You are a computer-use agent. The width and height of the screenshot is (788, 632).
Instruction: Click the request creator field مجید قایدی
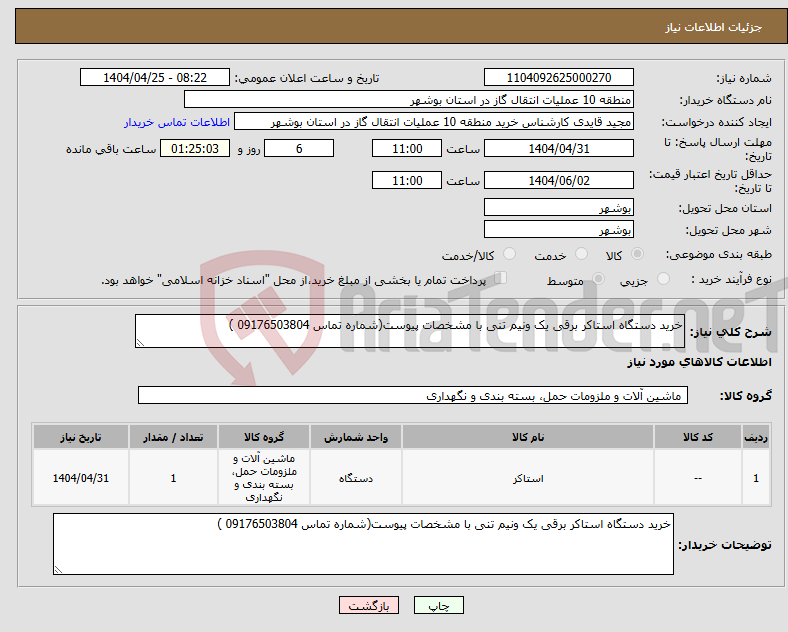[434, 122]
